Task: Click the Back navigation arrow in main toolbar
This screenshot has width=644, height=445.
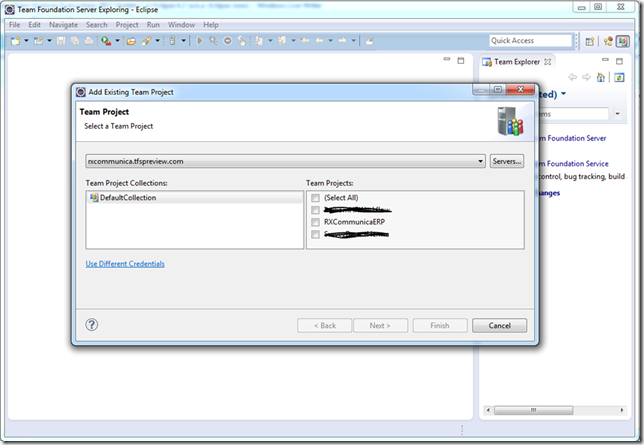Action: pos(319,41)
